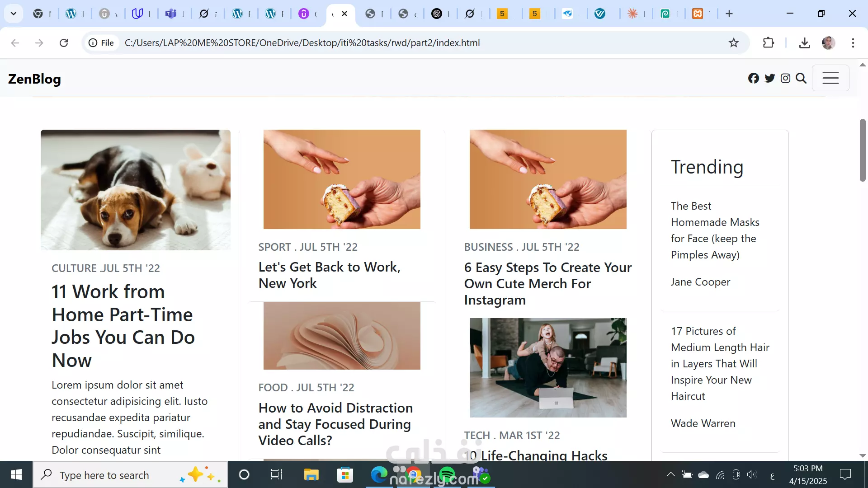Open the Instagram icon in the ZenBlog header
The image size is (868, 488).
785,78
